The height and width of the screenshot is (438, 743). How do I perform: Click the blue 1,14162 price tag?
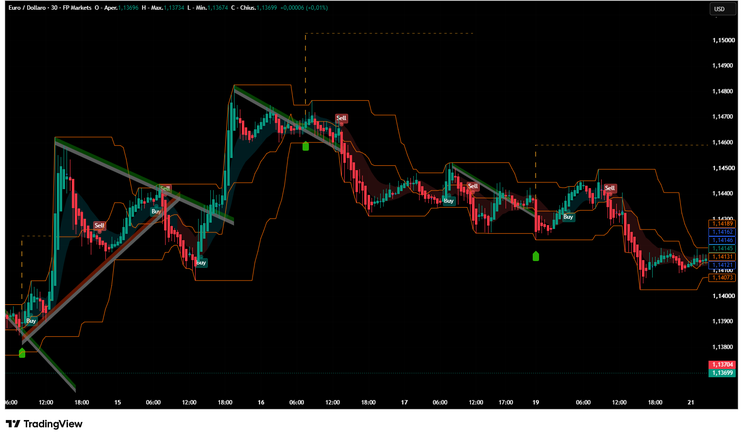(722, 232)
